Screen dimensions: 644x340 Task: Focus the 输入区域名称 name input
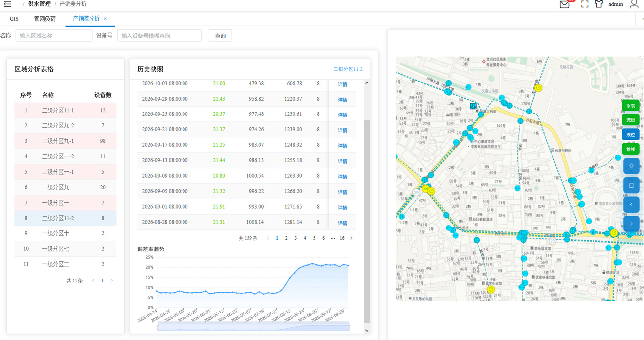(x=54, y=36)
